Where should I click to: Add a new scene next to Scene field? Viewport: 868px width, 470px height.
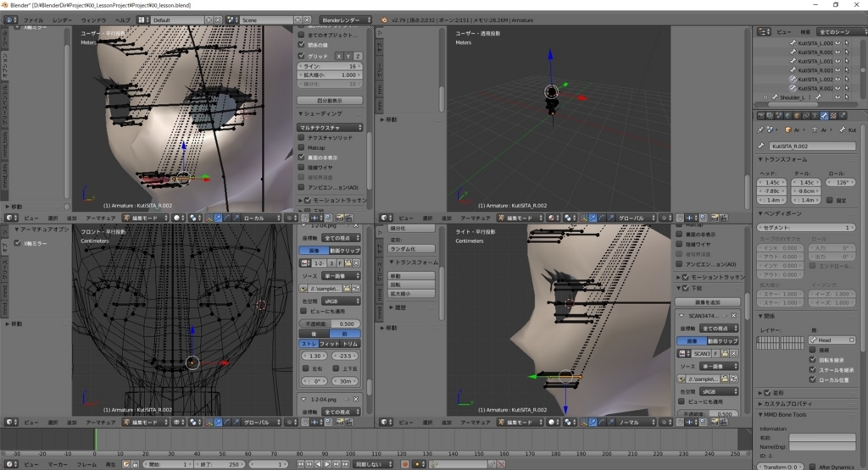[298, 20]
